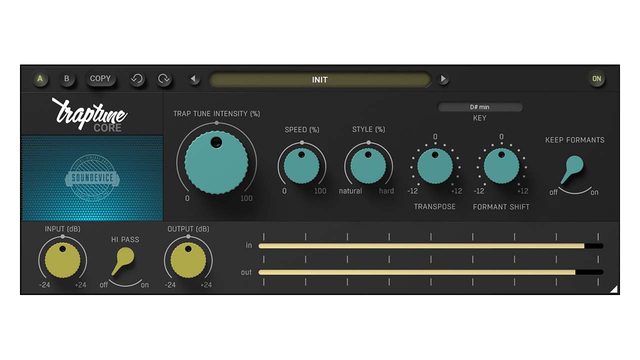Redo the last change
Screen dimensions: 640x360
coord(164,79)
